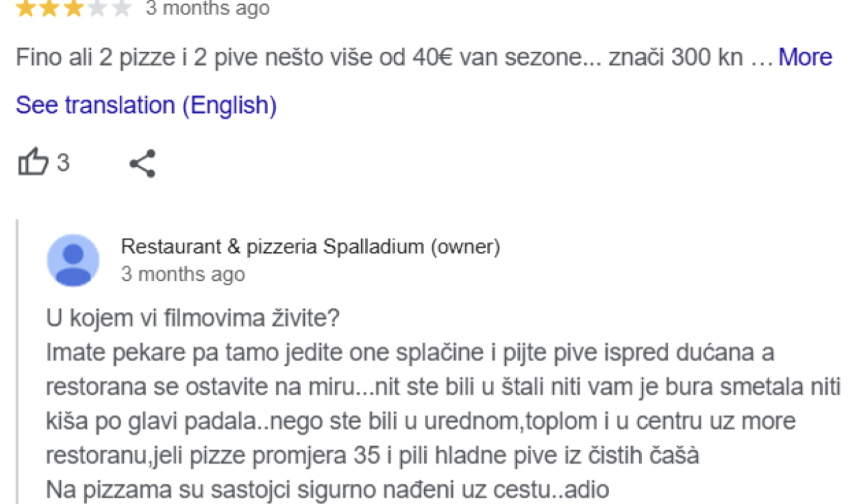Click the share icon below the review
The width and height of the screenshot is (852, 504).
143,163
